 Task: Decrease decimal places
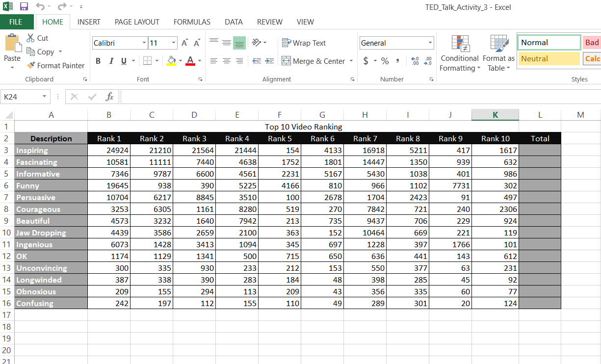(x=428, y=61)
